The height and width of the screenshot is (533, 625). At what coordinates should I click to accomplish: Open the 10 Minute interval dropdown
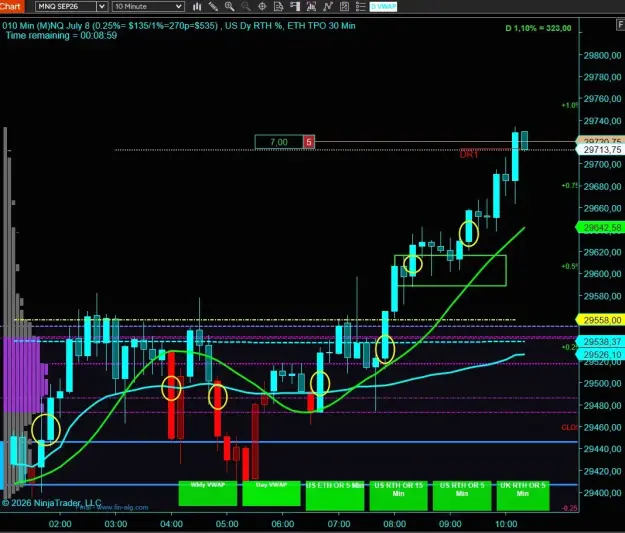(148, 6)
